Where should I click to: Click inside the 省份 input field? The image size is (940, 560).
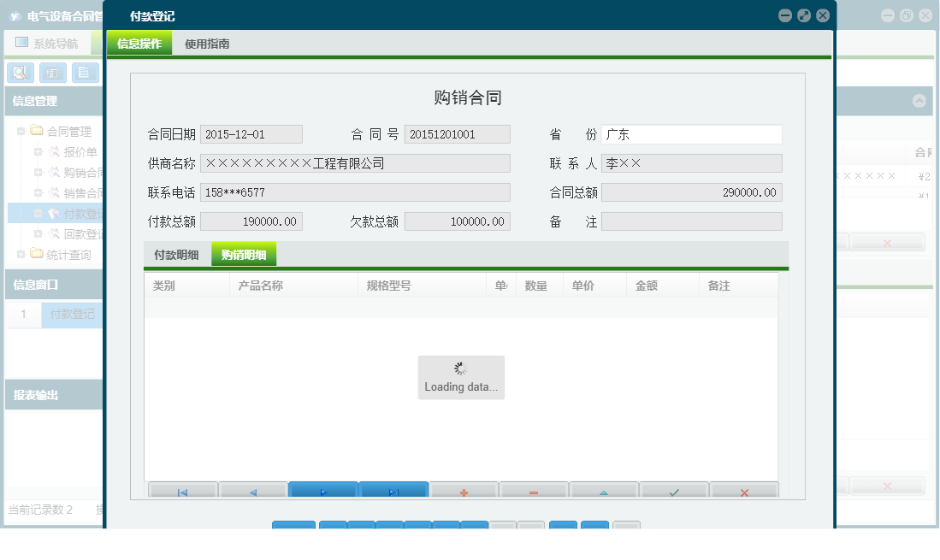tap(693, 133)
